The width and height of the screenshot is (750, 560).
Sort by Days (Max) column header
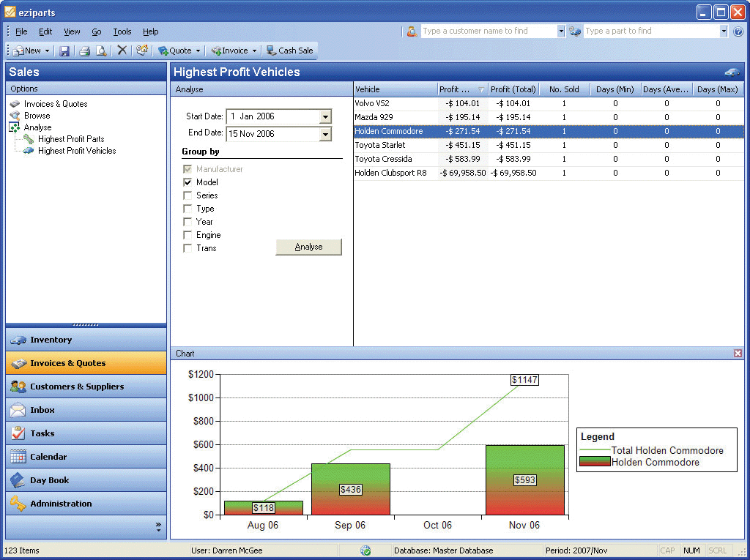[x=718, y=89]
